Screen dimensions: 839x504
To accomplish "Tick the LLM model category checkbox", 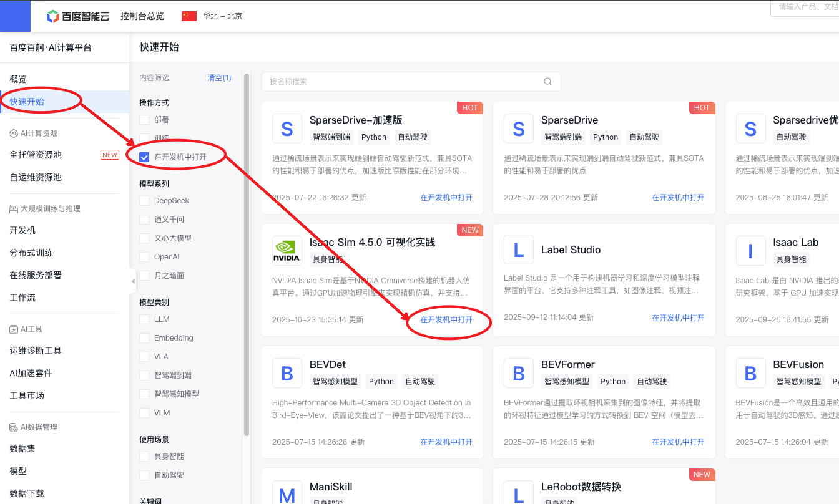I will coord(144,319).
